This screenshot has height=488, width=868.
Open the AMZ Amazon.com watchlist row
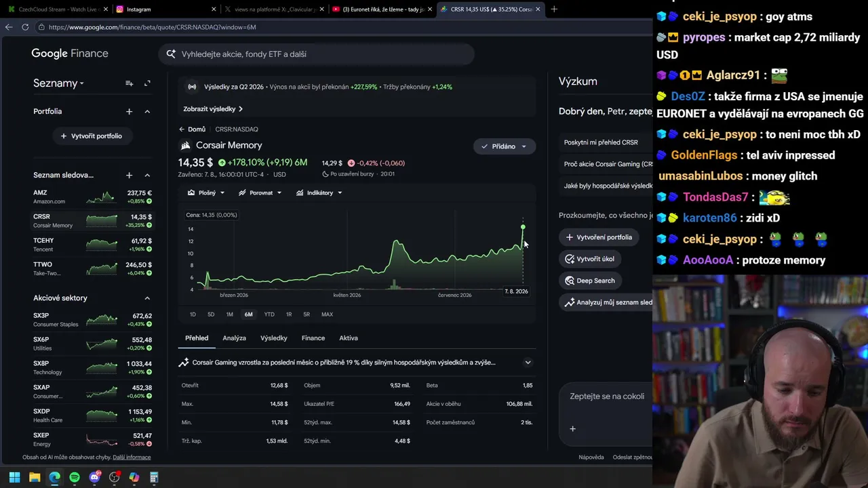[92, 197]
